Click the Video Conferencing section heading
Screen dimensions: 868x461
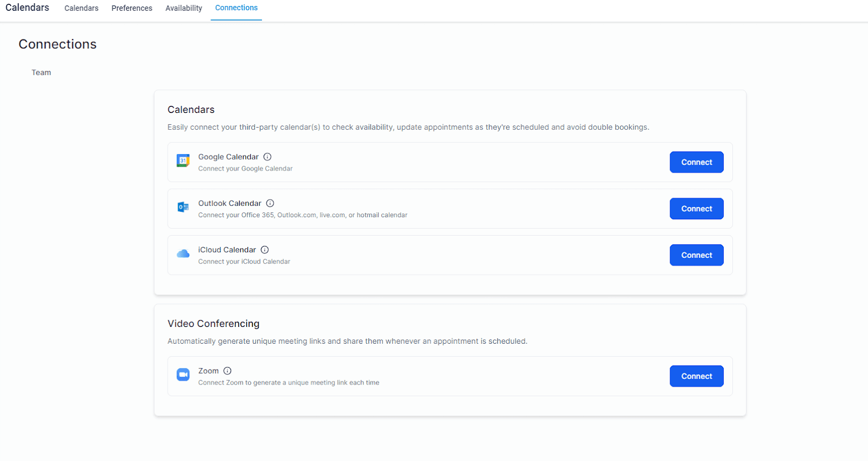[x=213, y=324]
